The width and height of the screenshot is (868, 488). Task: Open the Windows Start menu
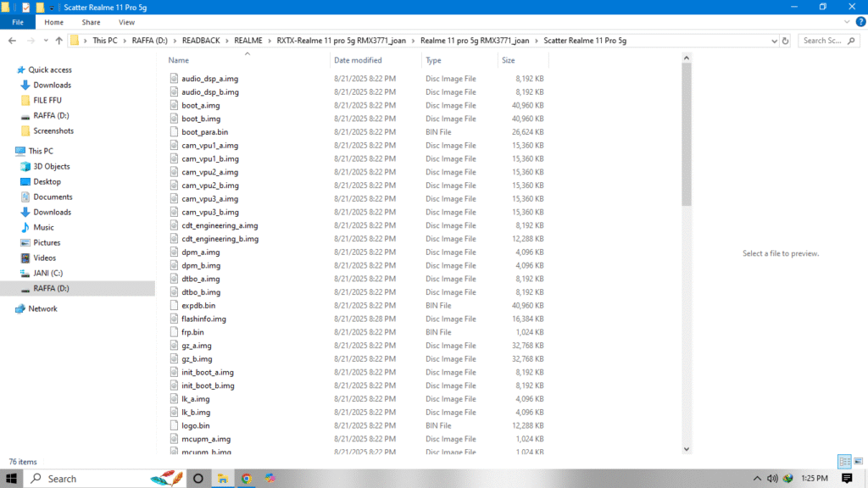click(x=10, y=478)
